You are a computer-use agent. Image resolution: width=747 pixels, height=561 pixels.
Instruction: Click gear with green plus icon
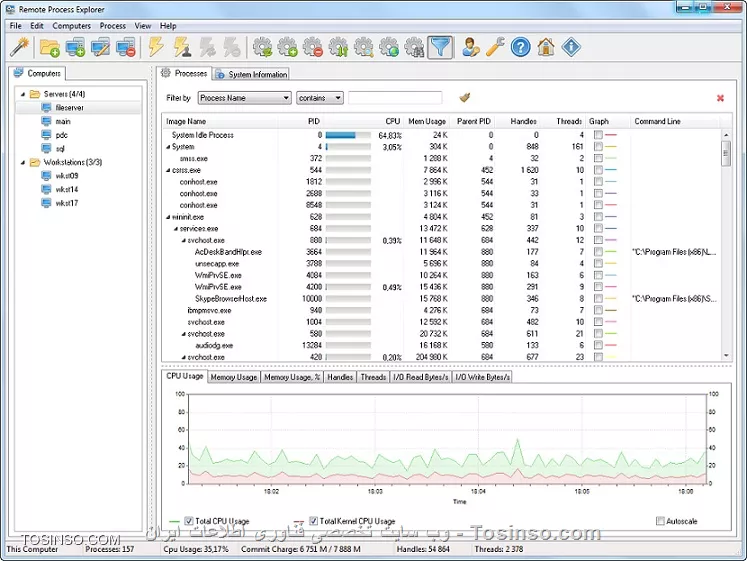[x=288, y=47]
